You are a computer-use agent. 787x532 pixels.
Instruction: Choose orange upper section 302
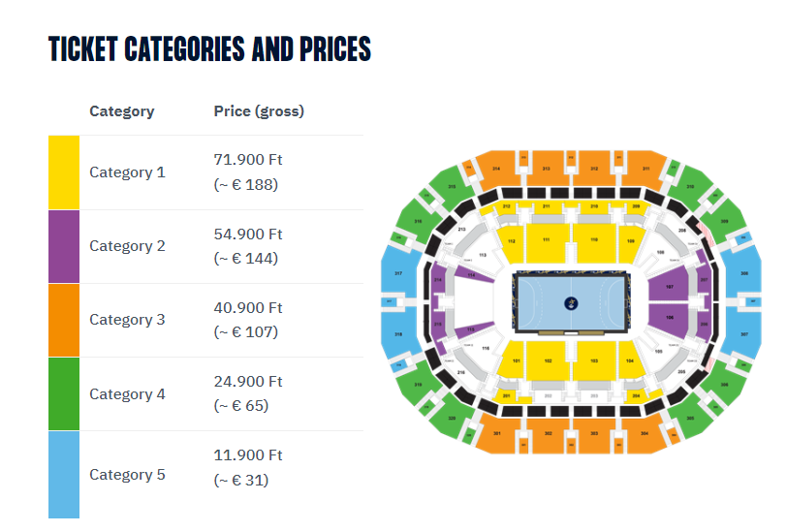point(548,433)
